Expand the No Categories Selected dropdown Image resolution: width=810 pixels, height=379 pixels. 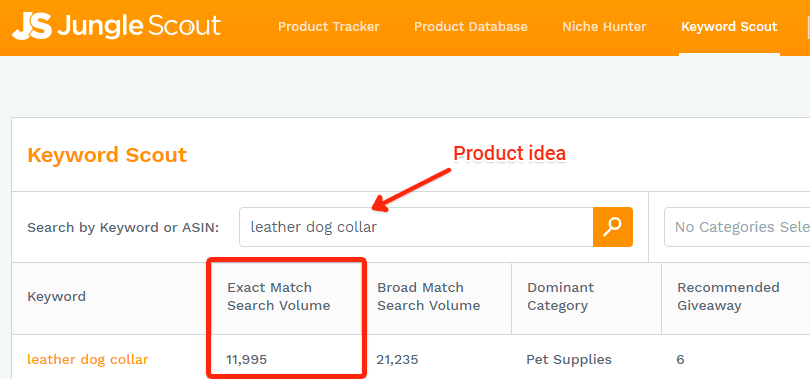coord(737,227)
